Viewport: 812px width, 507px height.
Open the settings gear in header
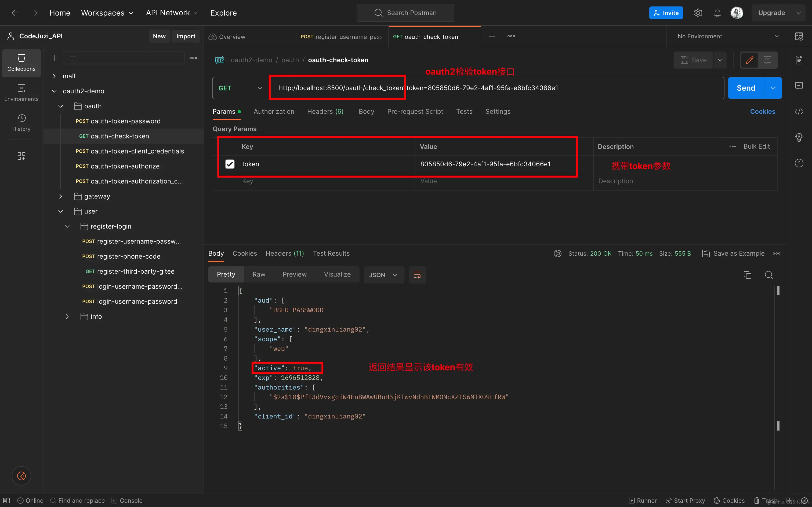pos(698,13)
